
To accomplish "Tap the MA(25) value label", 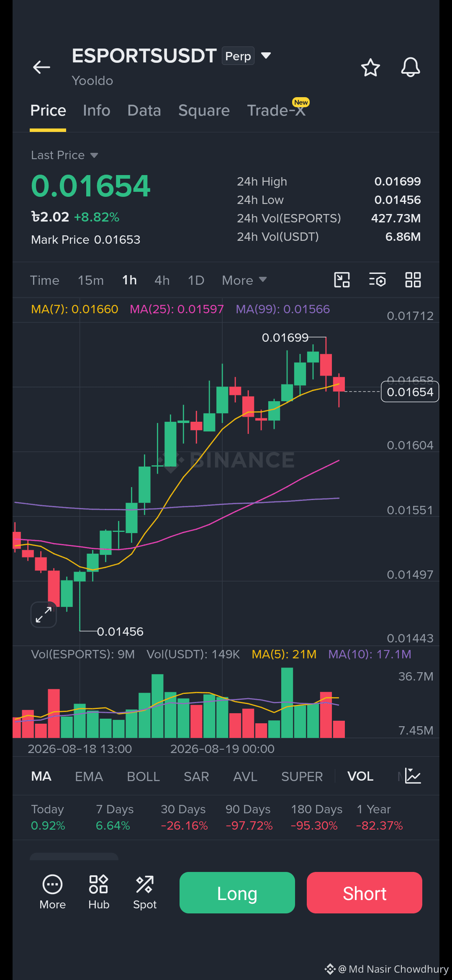I will (x=177, y=309).
